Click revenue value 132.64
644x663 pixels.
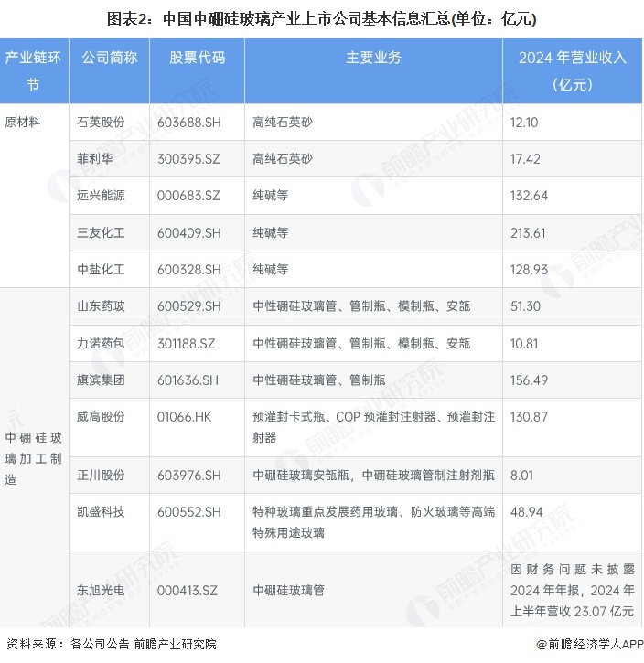click(529, 196)
